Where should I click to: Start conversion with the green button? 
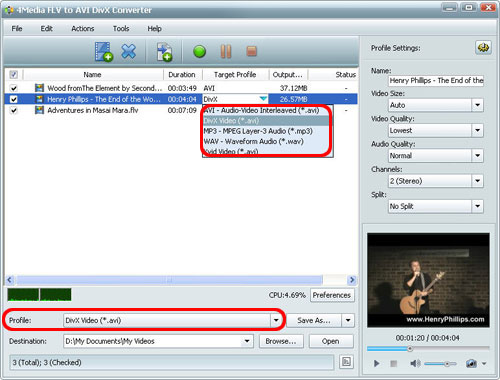(x=199, y=52)
